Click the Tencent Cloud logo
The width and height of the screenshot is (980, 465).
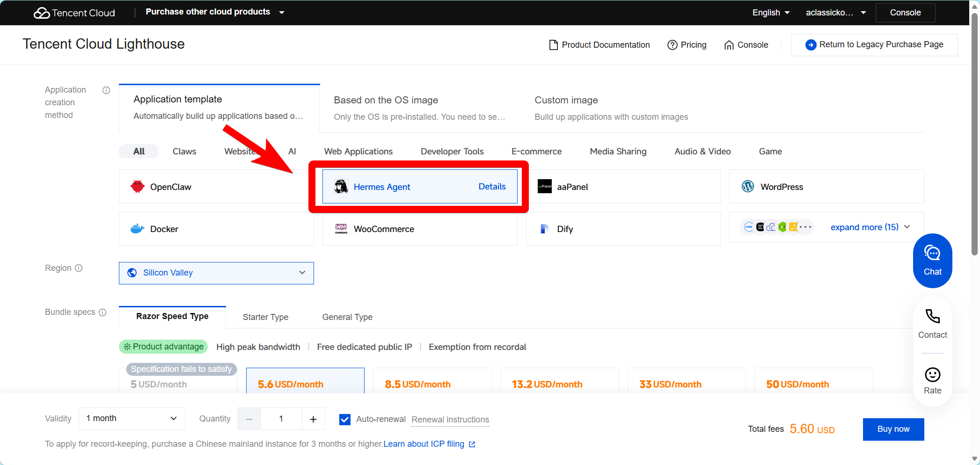pyautogui.click(x=74, y=13)
